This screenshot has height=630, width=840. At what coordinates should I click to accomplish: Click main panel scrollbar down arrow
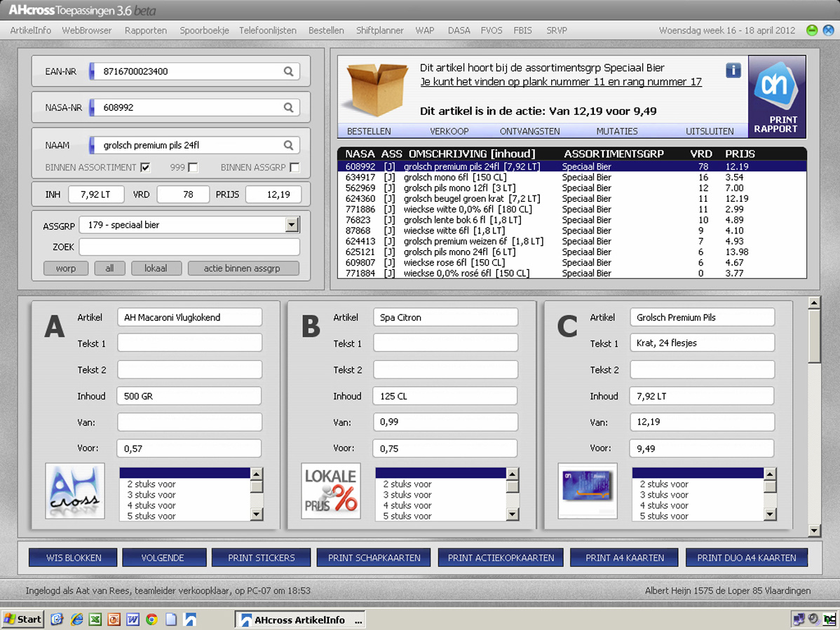(814, 530)
